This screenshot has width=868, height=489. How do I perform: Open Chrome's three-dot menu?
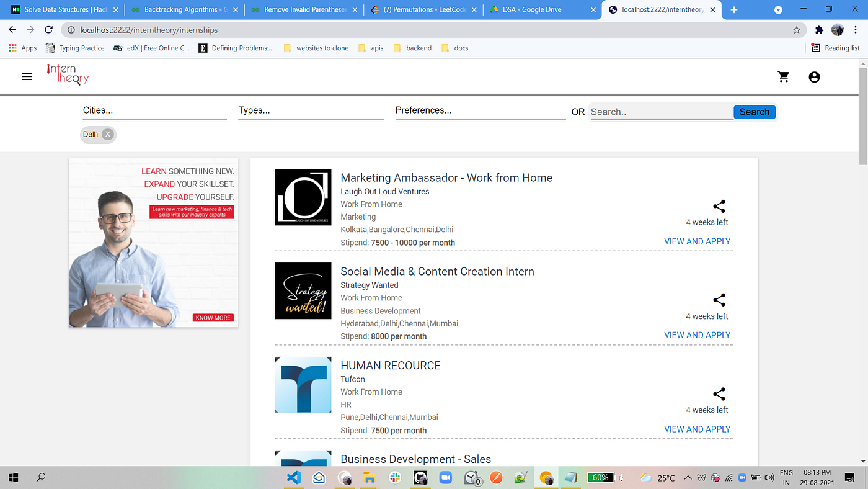856,30
